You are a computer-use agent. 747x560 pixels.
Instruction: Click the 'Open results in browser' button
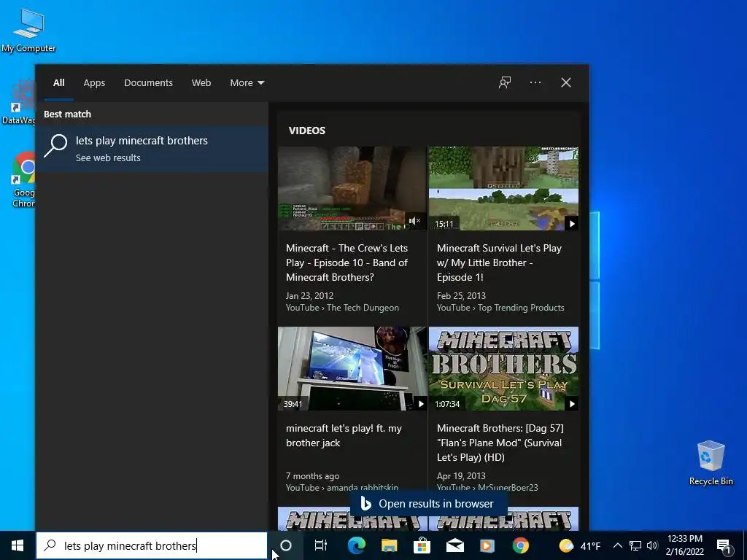pyautogui.click(x=428, y=503)
